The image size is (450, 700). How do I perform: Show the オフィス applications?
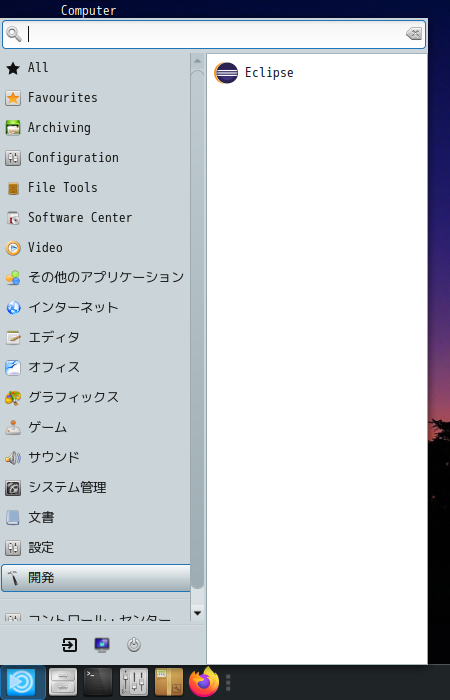click(x=95, y=367)
